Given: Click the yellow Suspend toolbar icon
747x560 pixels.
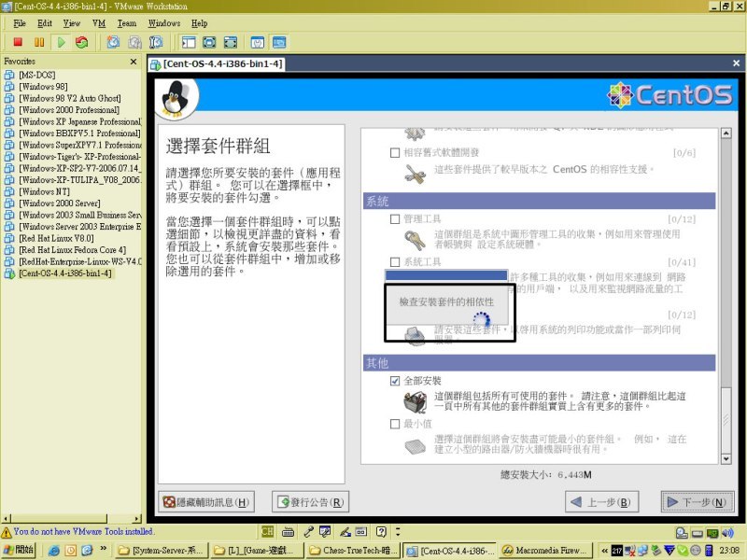Looking at the screenshot, I should (x=39, y=42).
